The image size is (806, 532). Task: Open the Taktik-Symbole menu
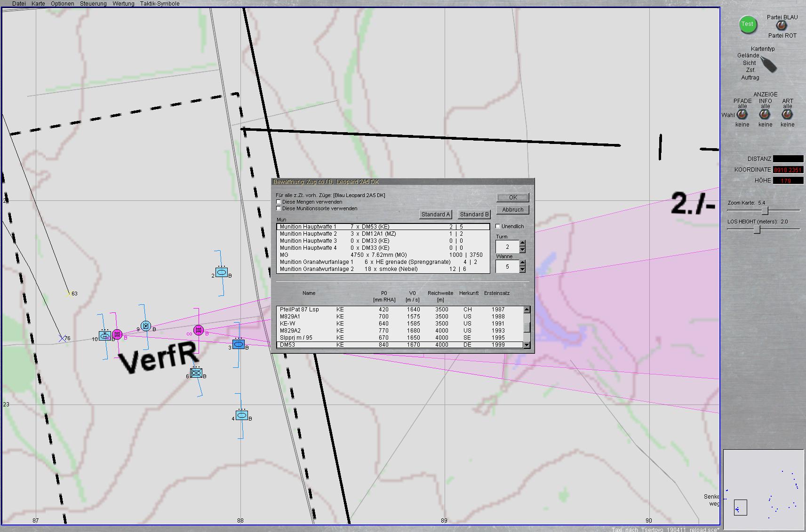click(x=160, y=4)
